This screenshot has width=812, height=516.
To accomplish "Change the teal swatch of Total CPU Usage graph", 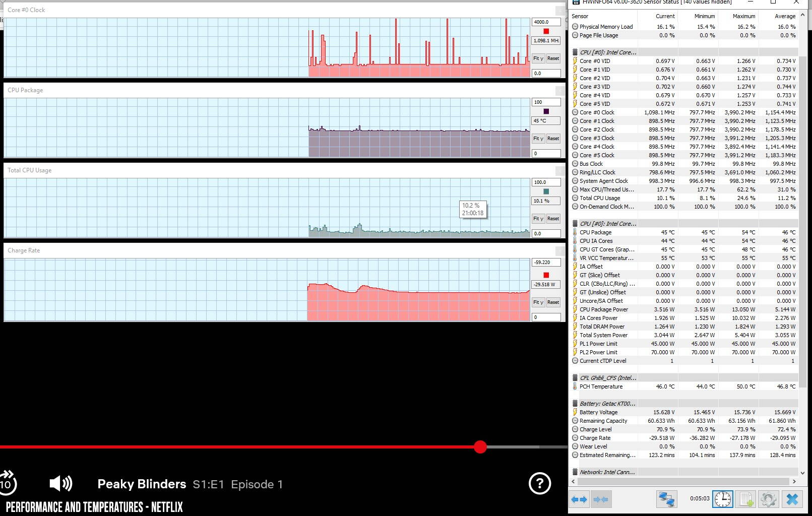I will coord(546,191).
